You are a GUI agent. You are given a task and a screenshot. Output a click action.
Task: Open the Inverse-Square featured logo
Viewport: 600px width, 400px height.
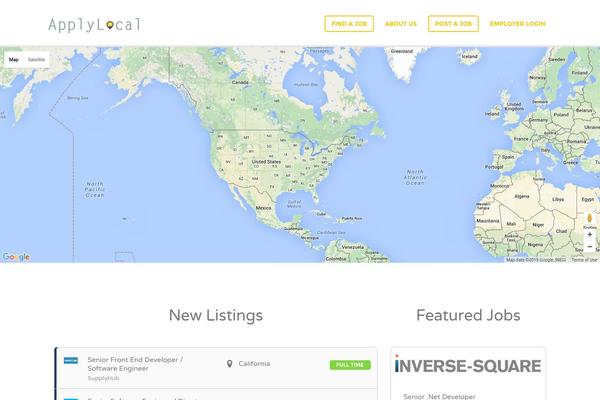468,365
